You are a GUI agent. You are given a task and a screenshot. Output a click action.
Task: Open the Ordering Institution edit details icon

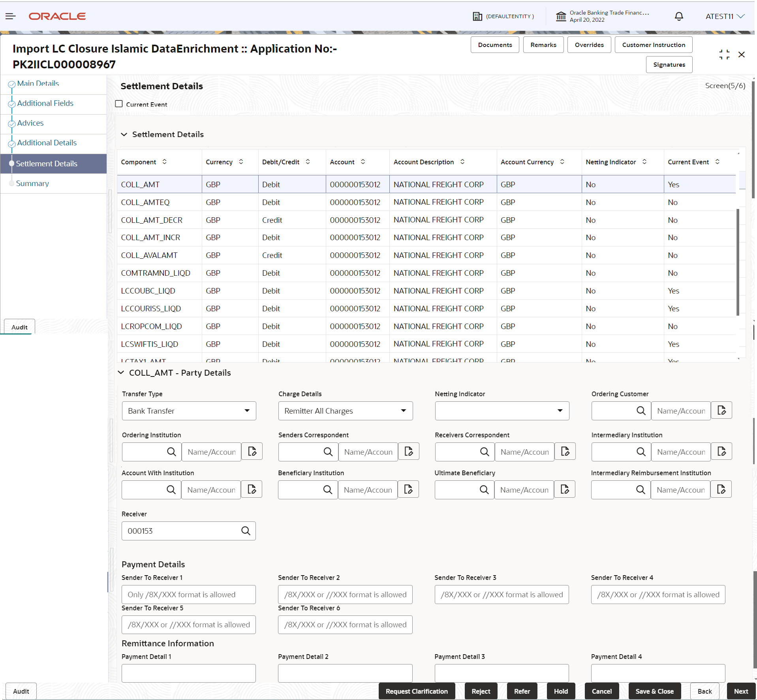click(252, 452)
